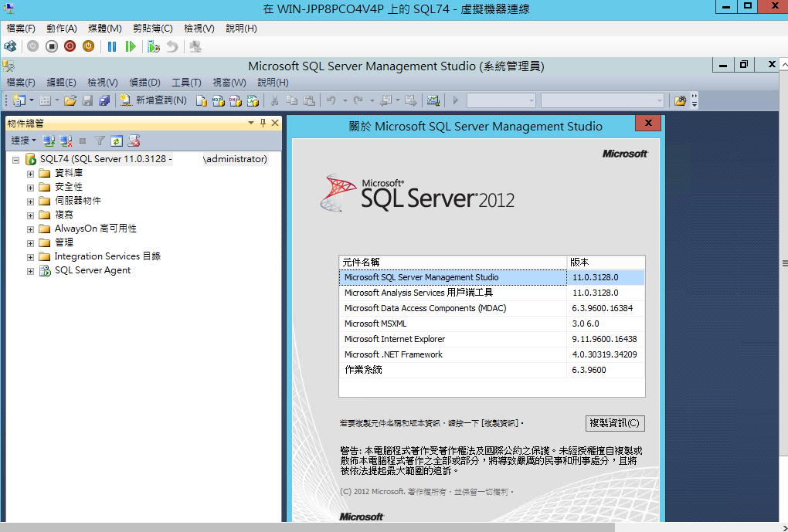Viewport: 788px width, 532px height.
Task: Select the Microsoft .NET Framework row
Action: pyautogui.click(x=491, y=354)
